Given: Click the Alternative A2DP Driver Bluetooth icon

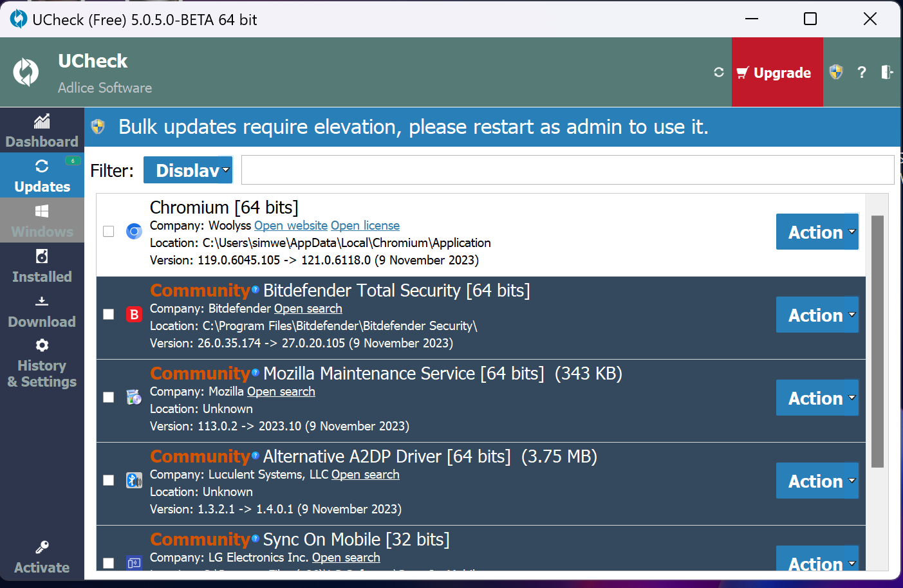Looking at the screenshot, I should click(x=134, y=481).
